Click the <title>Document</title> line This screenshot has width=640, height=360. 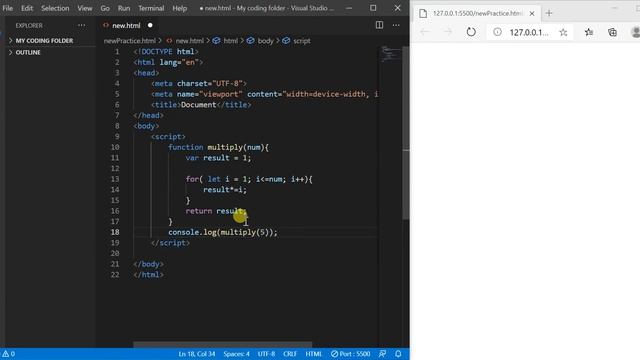[201, 105]
